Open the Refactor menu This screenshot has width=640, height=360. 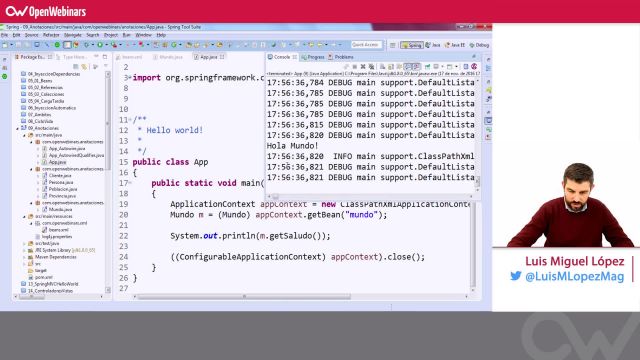tap(51, 35)
